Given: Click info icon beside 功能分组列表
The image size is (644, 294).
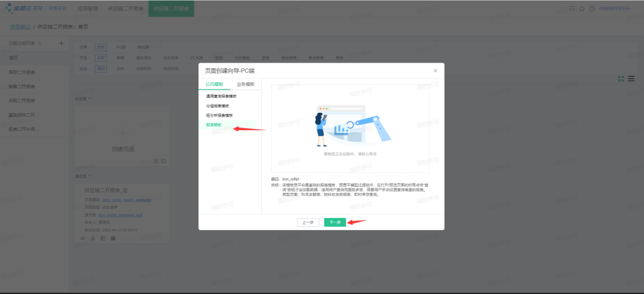Looking at the screenshot, I should coord(39,43).
